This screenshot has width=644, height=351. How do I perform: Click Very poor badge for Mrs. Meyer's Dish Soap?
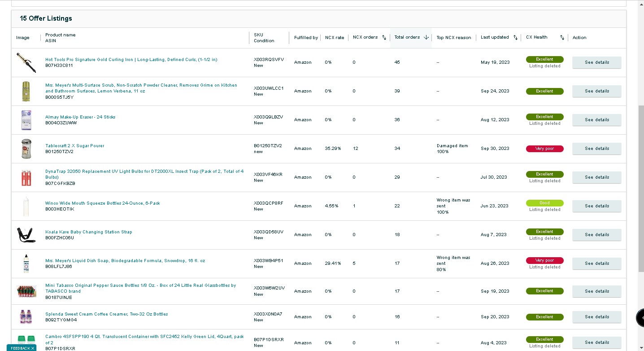pos(544,260)
